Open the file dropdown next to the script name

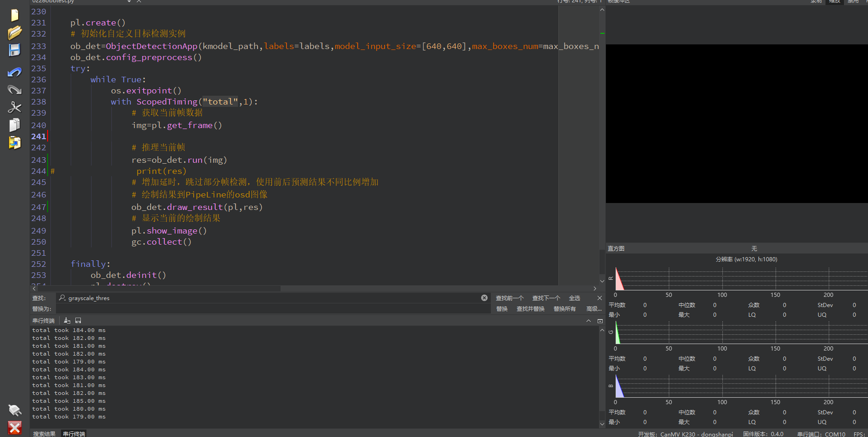click(129, 1)
